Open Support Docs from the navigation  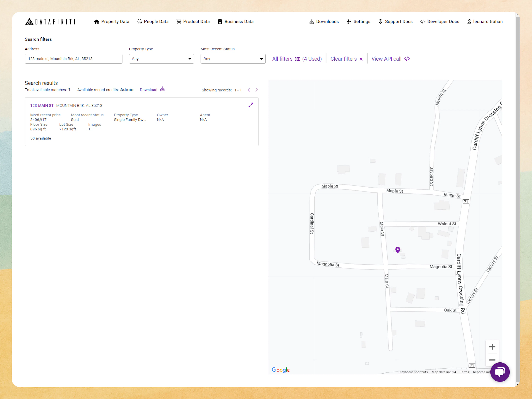tap(395, 22)
